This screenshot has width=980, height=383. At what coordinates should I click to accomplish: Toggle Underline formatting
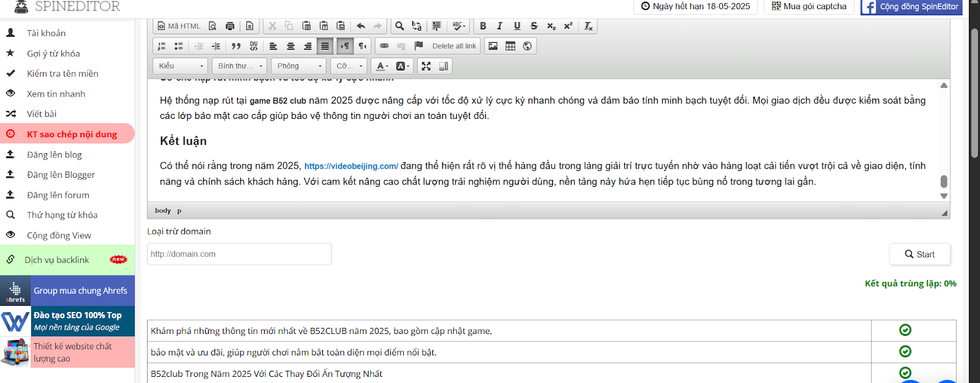click(x=517, y=26)
